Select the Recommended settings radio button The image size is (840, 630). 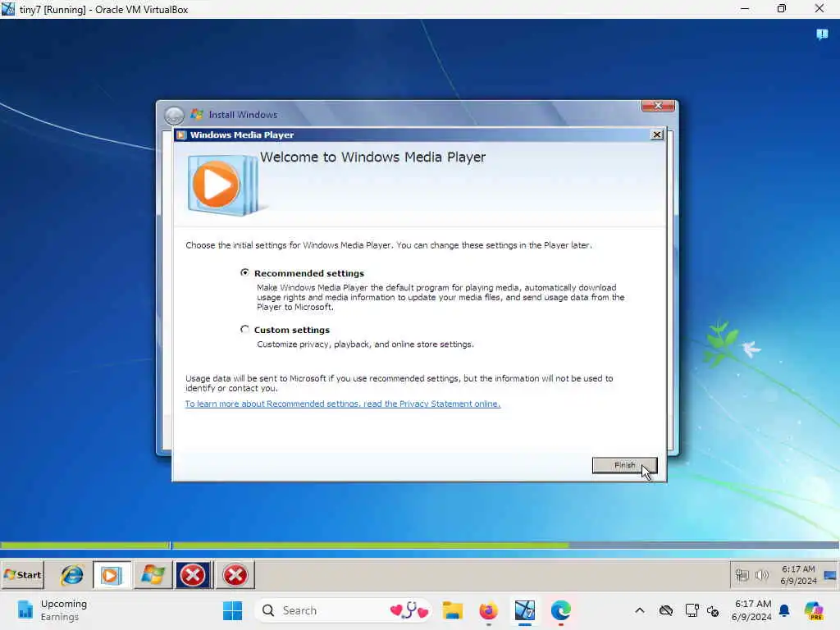(244, 272)
